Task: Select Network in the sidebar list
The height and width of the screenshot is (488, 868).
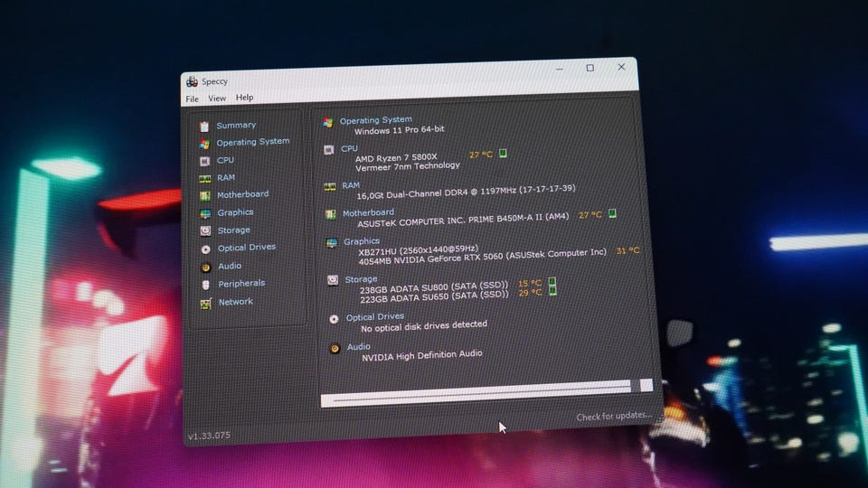Action: pos(236,302)
